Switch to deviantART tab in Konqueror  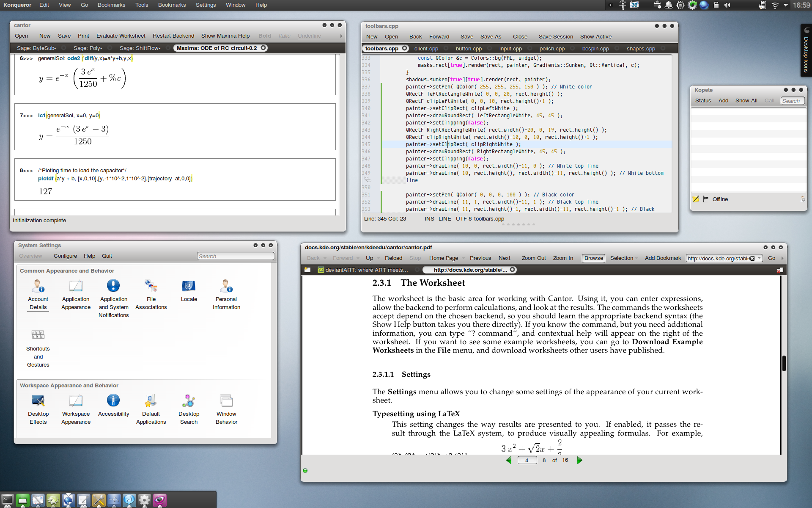coord(367,270)
